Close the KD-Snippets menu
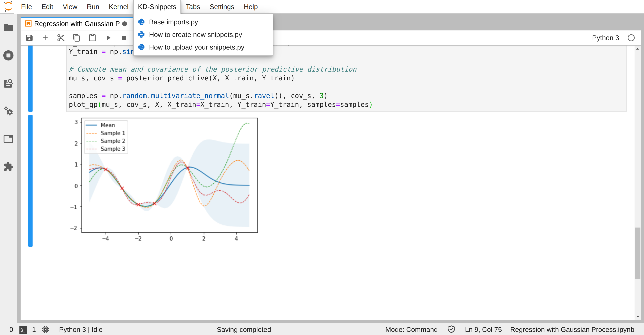 click(157, 7)
